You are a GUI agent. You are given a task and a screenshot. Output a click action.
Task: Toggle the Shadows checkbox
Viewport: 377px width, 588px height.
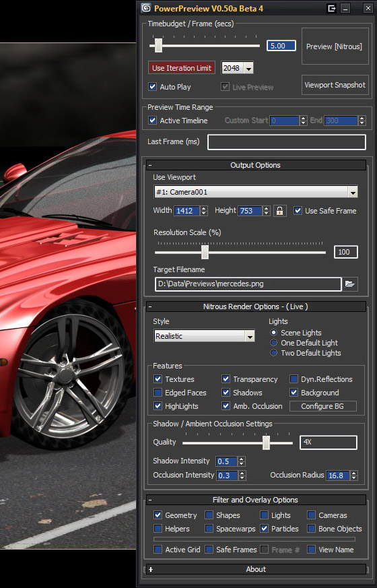tap(226, 393)
